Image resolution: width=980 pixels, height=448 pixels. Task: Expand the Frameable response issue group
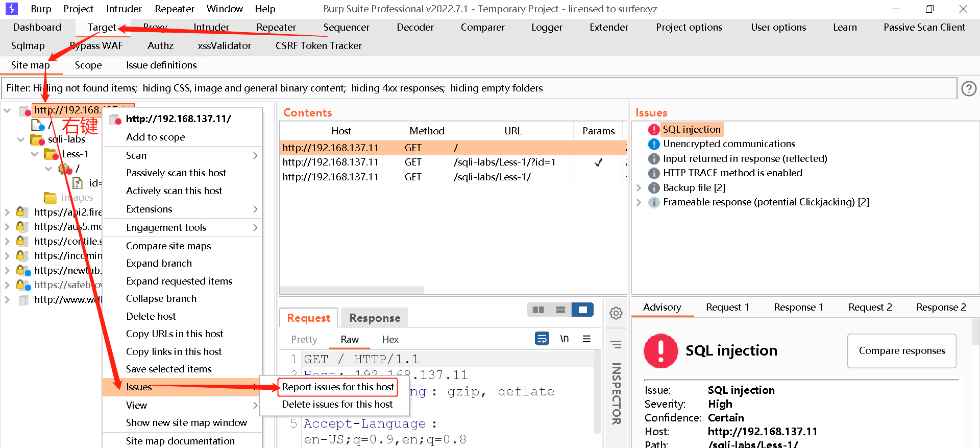click(x=639, y=202)
